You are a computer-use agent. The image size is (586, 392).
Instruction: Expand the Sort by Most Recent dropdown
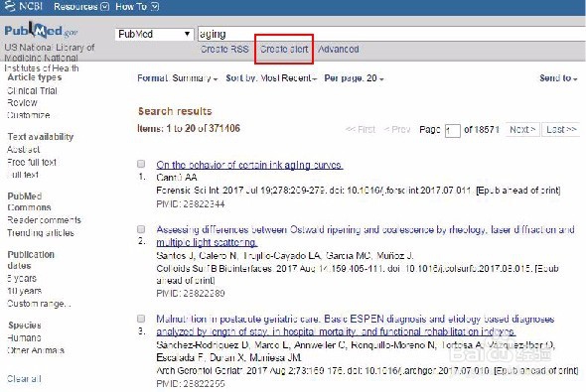point(271,78)
